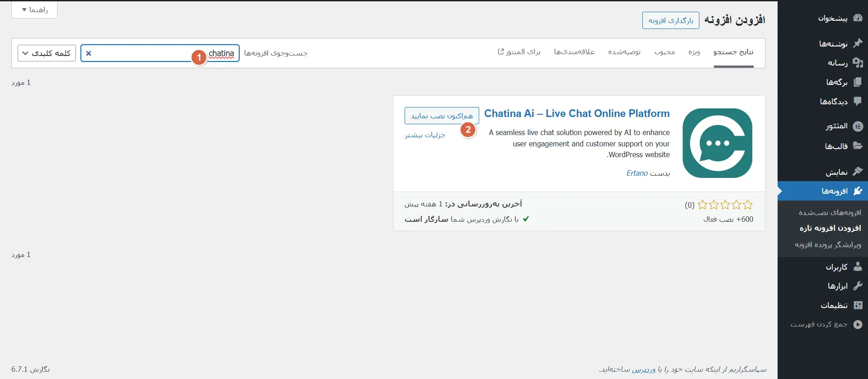Click the Chatina Ai plugin logo thumbnail
The height and width of the screenshot is (379, 868).
(x=717, y=143)
